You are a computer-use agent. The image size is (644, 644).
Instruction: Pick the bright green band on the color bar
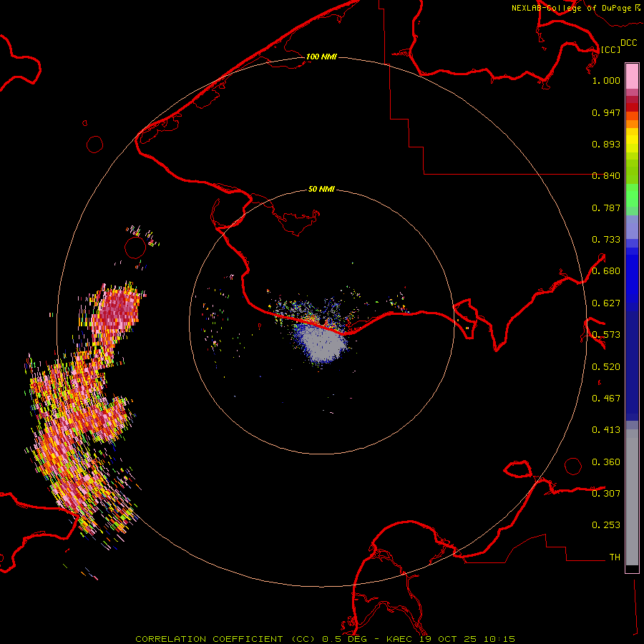(632, 195)
